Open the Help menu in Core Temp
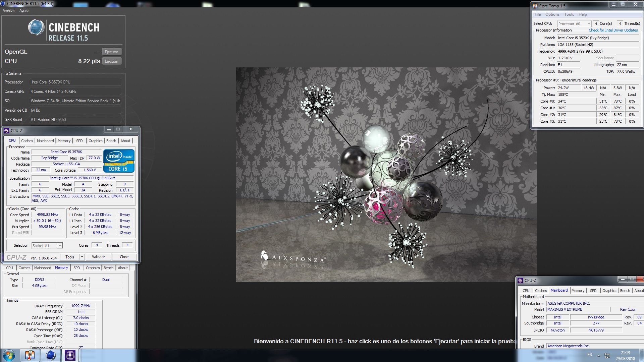Viewport: 644px width, 362px height. coord(583,14)
